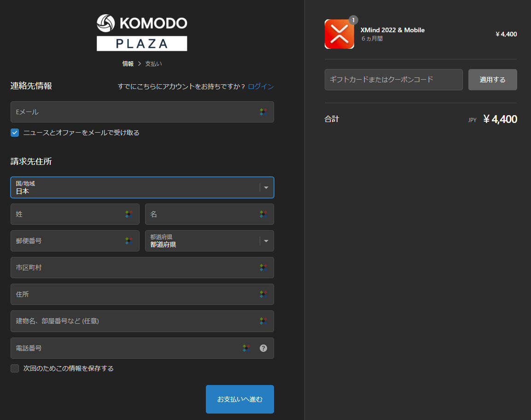Open the 都道府県 prefecture dropdown

click(209, 241)
